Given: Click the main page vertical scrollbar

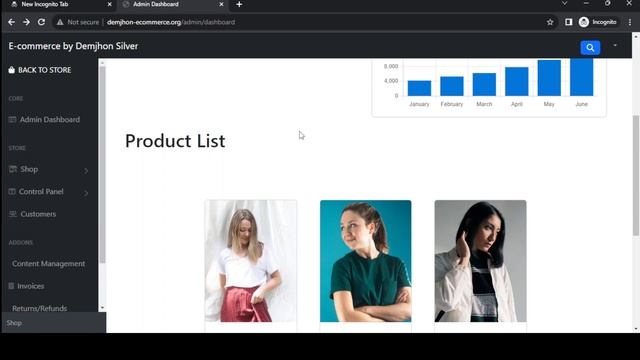Looking at the screenshot, I should (x=636, y=176).
